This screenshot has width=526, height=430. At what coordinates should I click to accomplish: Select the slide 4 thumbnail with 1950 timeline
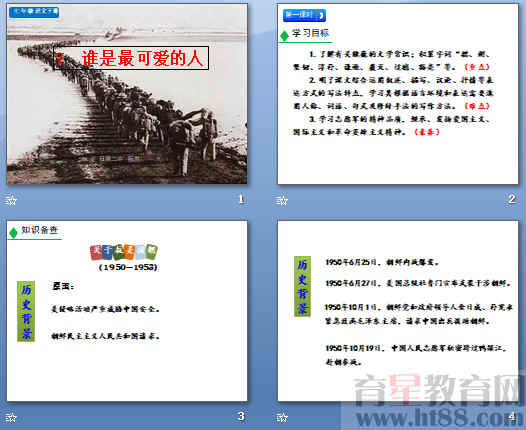[398, 311]
